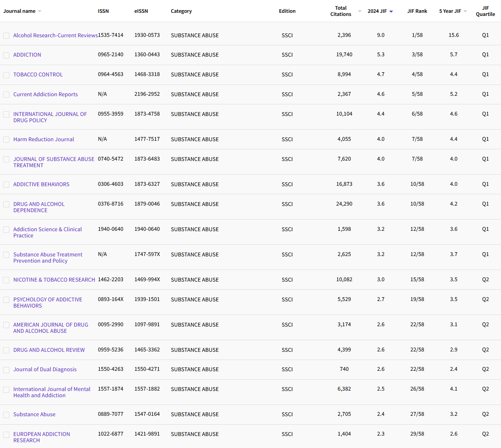Select the Journal of Dual Diagnosis checkbox
Image resolution: width=501 pixels, height=448 pixels.
6,370
